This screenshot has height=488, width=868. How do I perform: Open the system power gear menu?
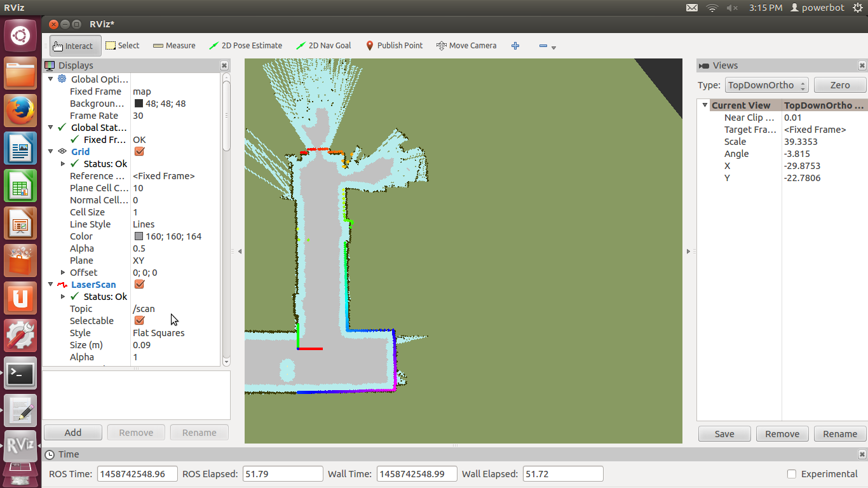[857, 8]
